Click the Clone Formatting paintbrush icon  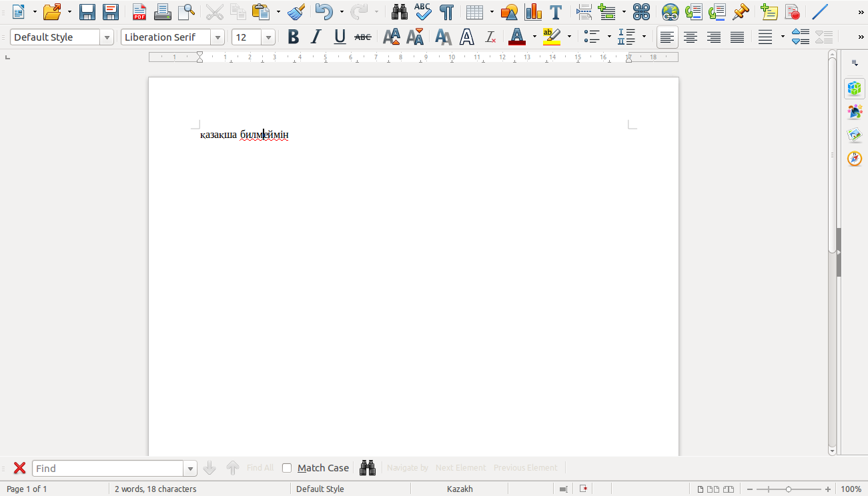(x=296, y=11)
